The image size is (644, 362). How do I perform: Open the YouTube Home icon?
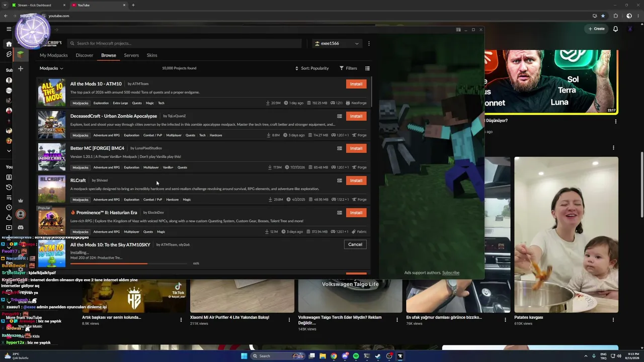(x=9, y=44)
